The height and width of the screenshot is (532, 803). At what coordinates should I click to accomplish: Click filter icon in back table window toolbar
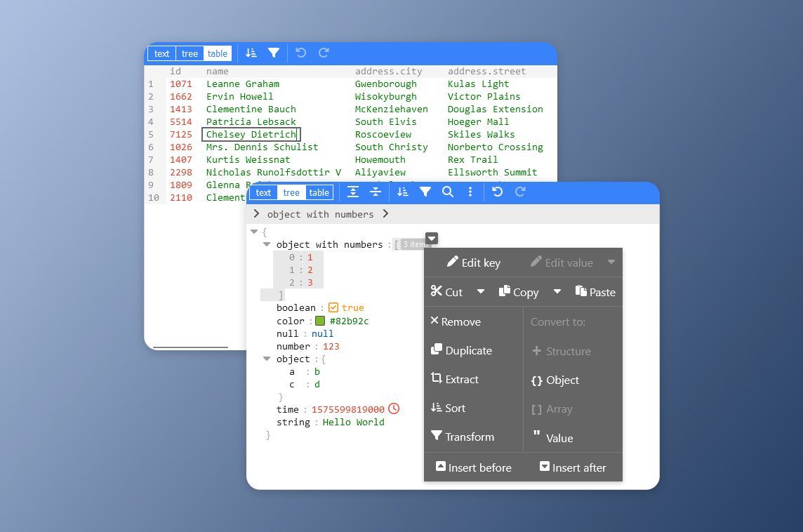274,53
